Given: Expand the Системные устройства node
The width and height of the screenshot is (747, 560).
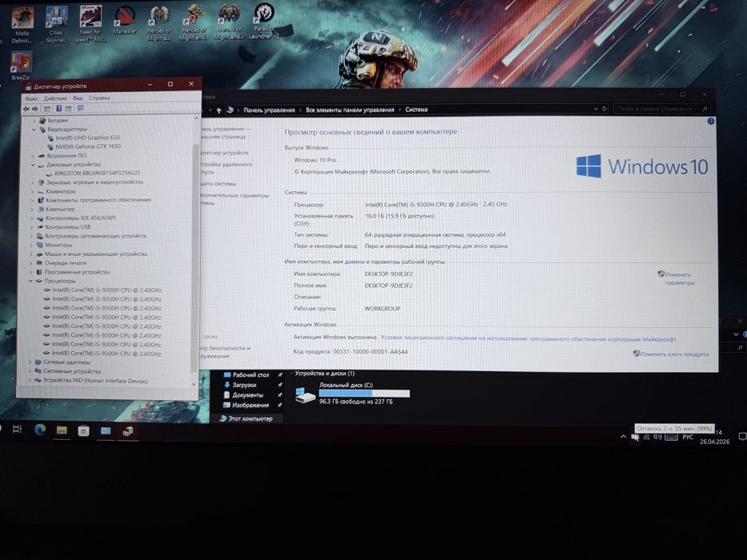Looking at the screenshot, I should [30, 371].
